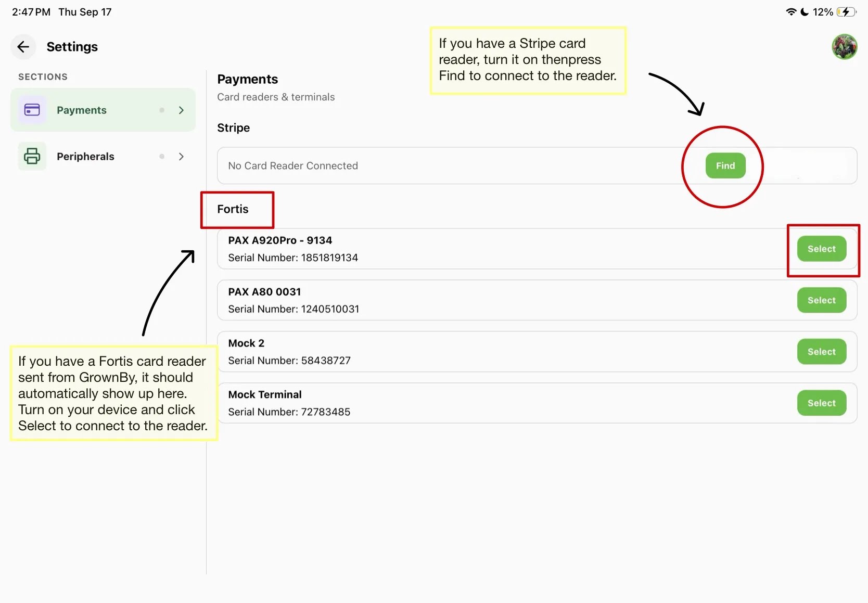The width and height of the screenshot is (868, 603).
Task: Expand the Payments section chevron
Action: [x=181, y=110]
